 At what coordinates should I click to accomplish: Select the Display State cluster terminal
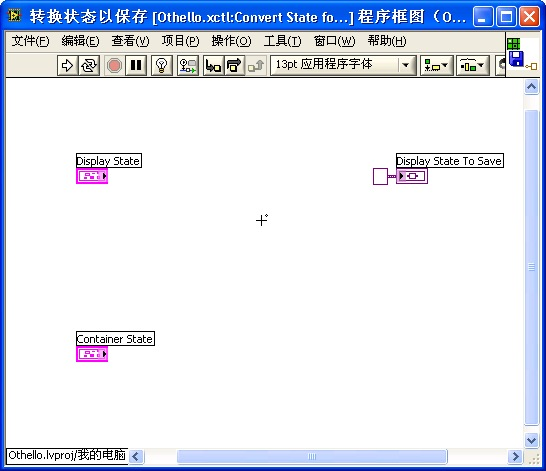[92, 176]
